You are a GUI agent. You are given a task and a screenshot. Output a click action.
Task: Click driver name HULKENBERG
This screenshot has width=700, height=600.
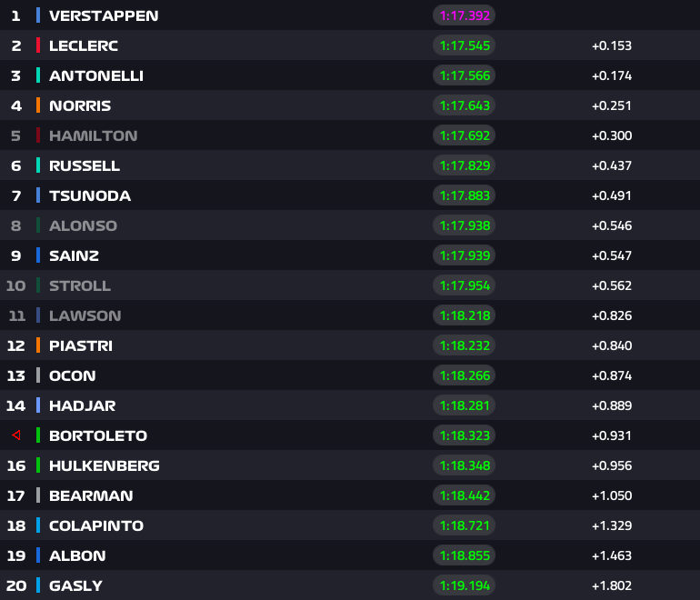point(104,465)
